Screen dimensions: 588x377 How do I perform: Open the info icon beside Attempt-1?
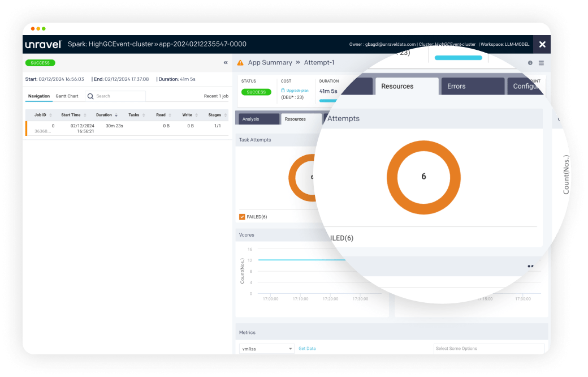[530, 63]
